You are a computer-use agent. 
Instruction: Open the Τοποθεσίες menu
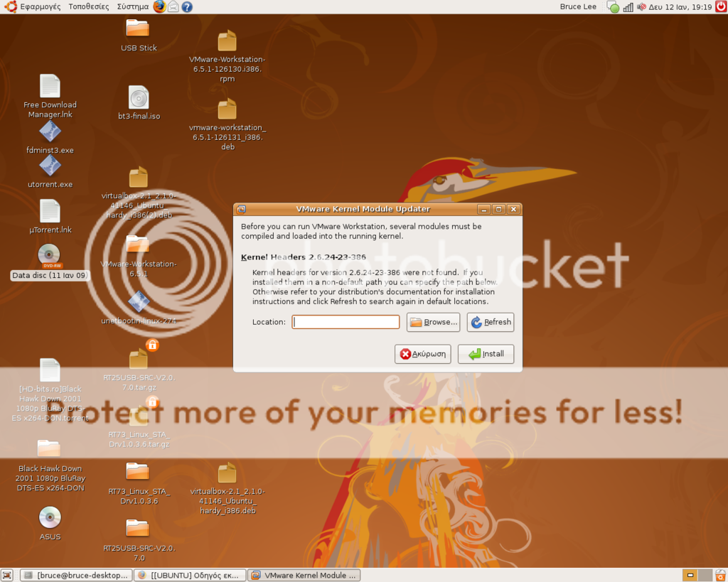[x=89, y=6]
